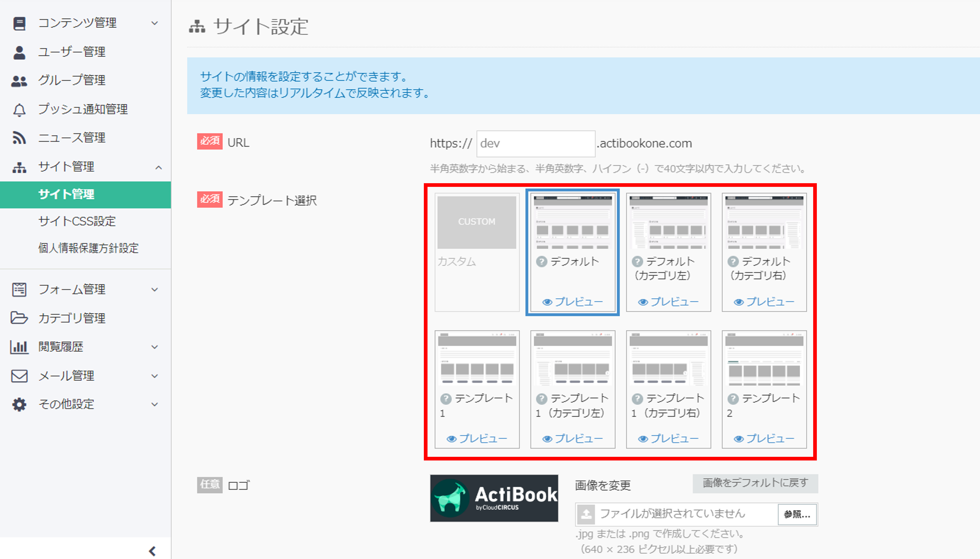Click the ユーザー管理 person icon

(19, 52)
